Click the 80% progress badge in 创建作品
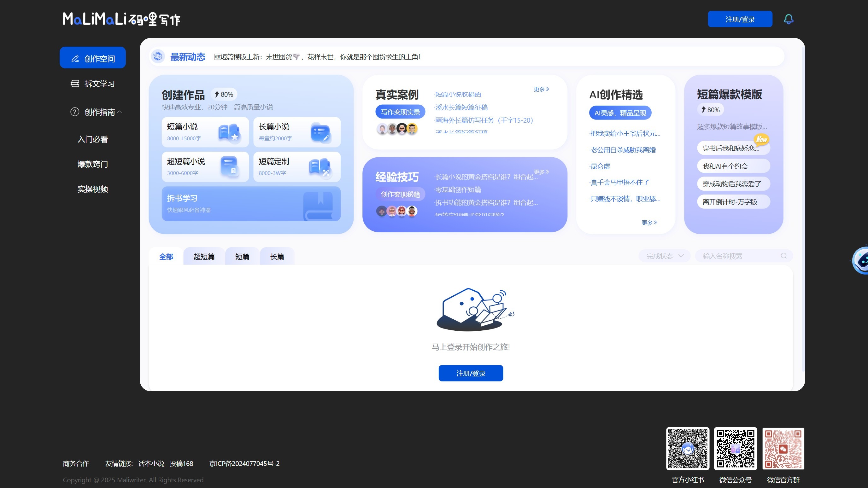 point(223,94)
